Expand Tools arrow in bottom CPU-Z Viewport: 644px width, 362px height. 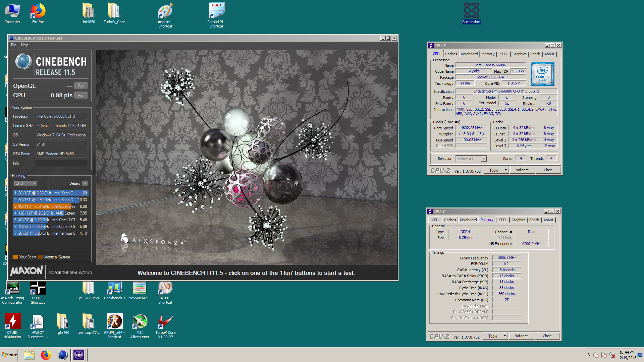(505, 336)
